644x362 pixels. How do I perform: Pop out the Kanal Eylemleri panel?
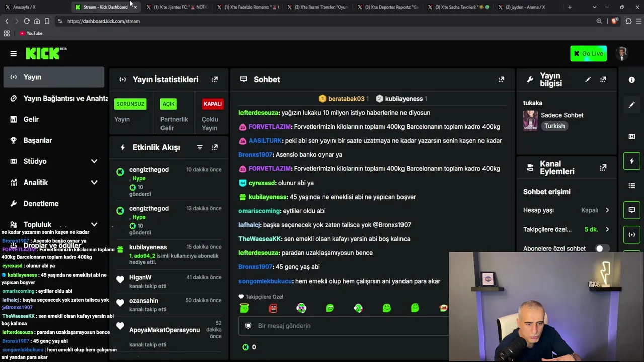click(603, 168)
